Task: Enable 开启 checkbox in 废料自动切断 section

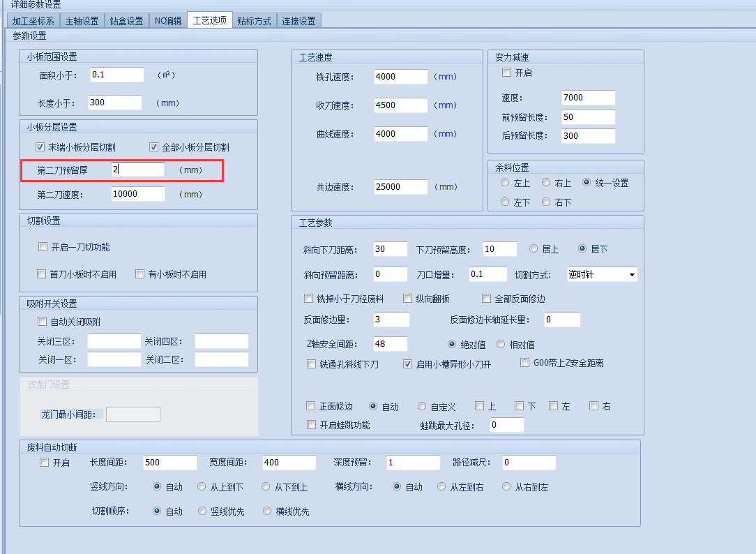Action: pos(44,463)
